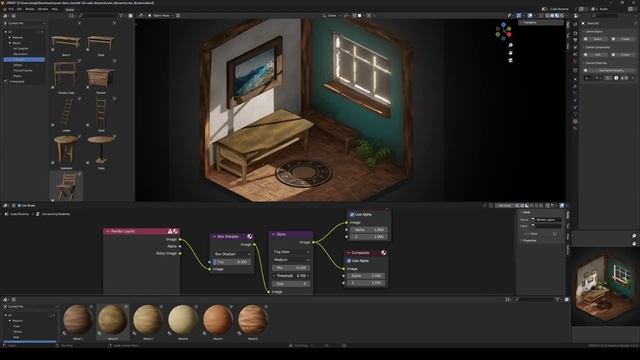Switch to rendered viewport shading
640x360 pixels.
click(x=562, y=16)
